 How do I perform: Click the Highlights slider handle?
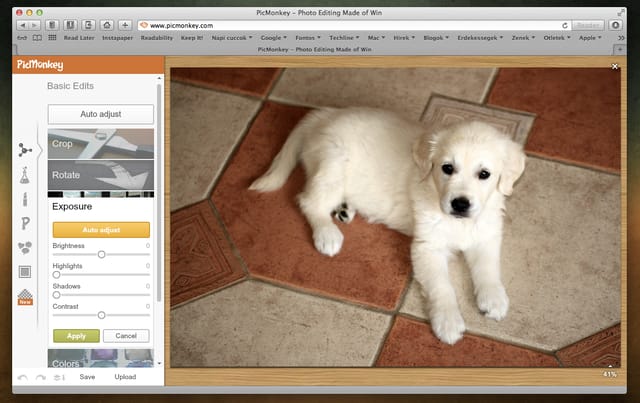tap(56, 275)
